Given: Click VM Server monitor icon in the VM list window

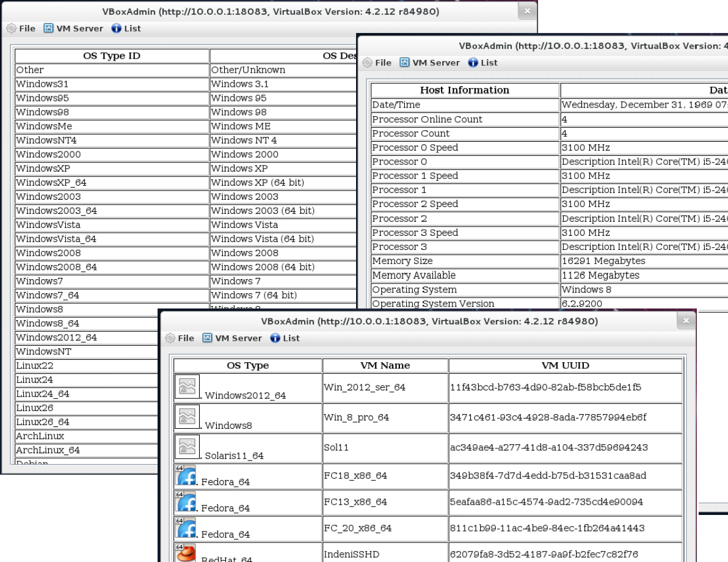Looking at the screenshot, I should point(207,338).
